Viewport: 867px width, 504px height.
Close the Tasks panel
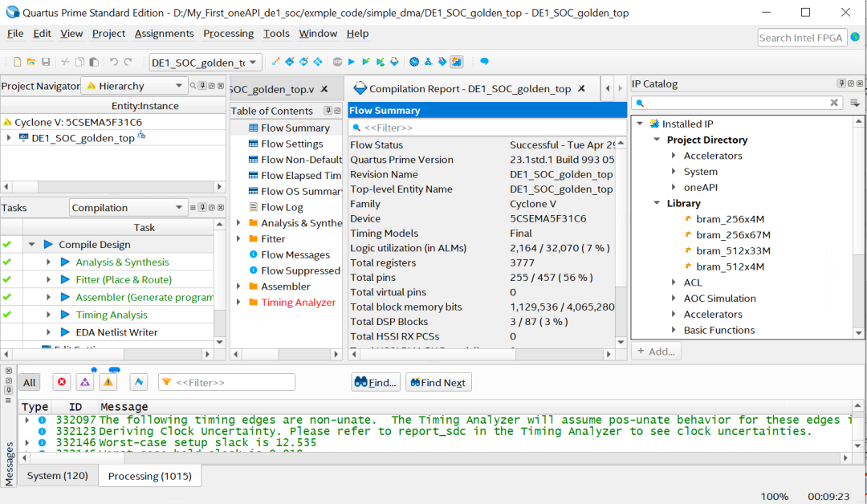pos(221,207)
